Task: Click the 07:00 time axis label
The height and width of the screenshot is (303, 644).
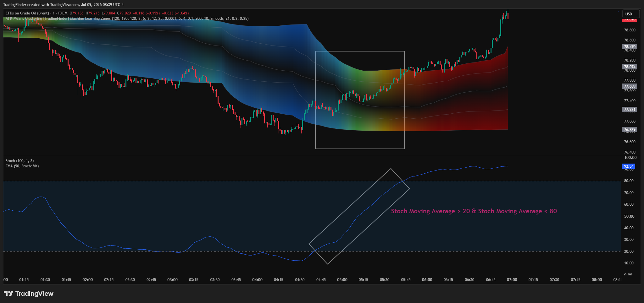Action: click(512, 280)
